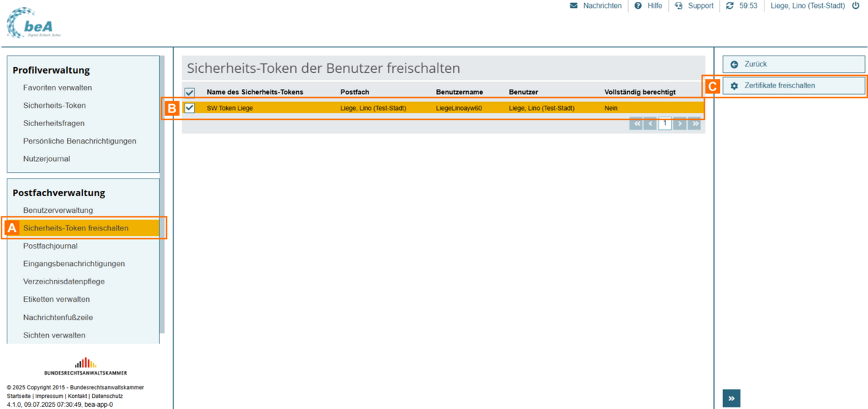Go to the last page of results
The width and height of the screenshot is (868, 409).
[x=695, y=124]
